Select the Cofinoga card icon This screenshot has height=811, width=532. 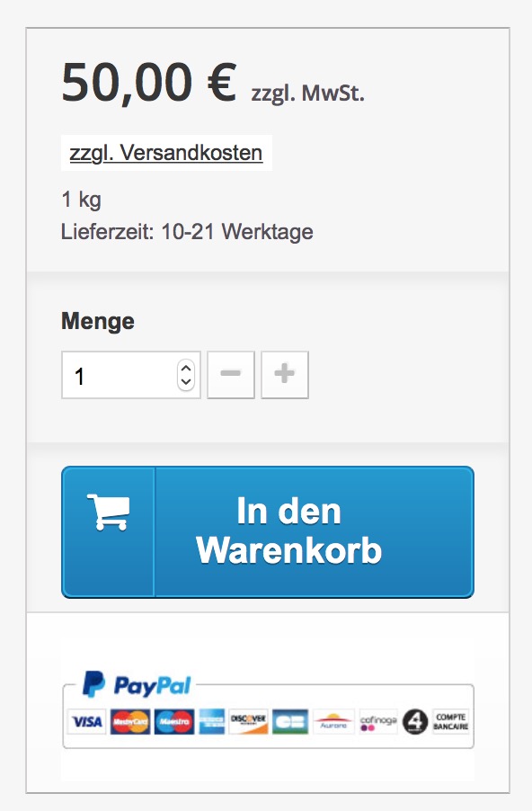[378, 721]
